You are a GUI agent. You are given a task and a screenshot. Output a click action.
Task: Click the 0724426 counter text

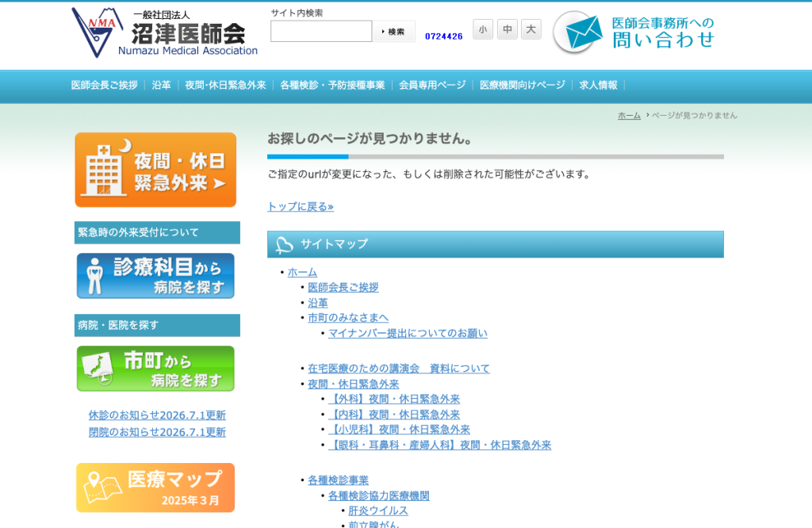click(444, 36)
